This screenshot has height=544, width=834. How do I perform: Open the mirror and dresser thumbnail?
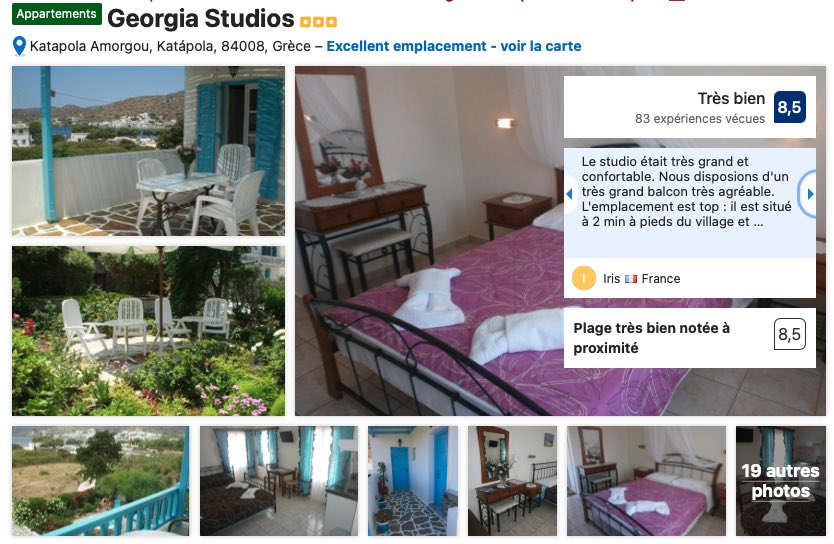[512, 481]
